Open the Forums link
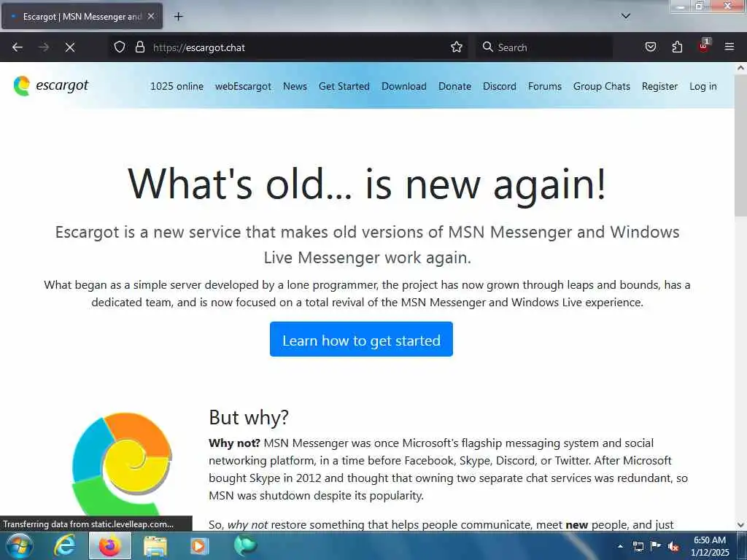Screen dimensions: 747x560 pos(544,86)
